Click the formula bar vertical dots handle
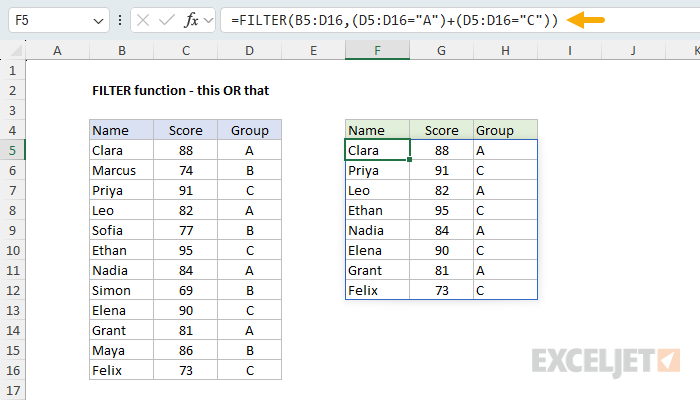This screenshot has height=400, width=700. tap(120, 20)
